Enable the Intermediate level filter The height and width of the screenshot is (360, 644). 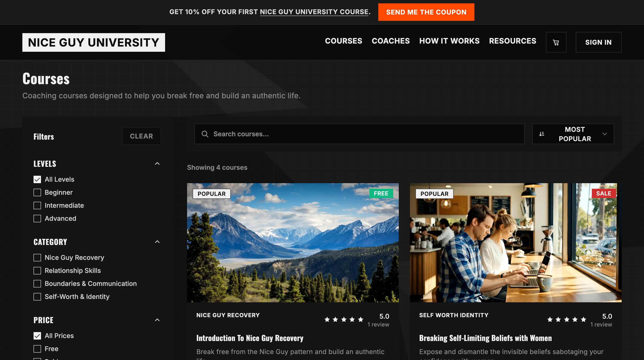pos(37,206)
